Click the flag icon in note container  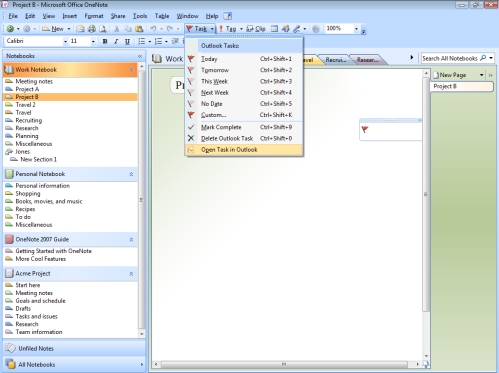(365, 129)
